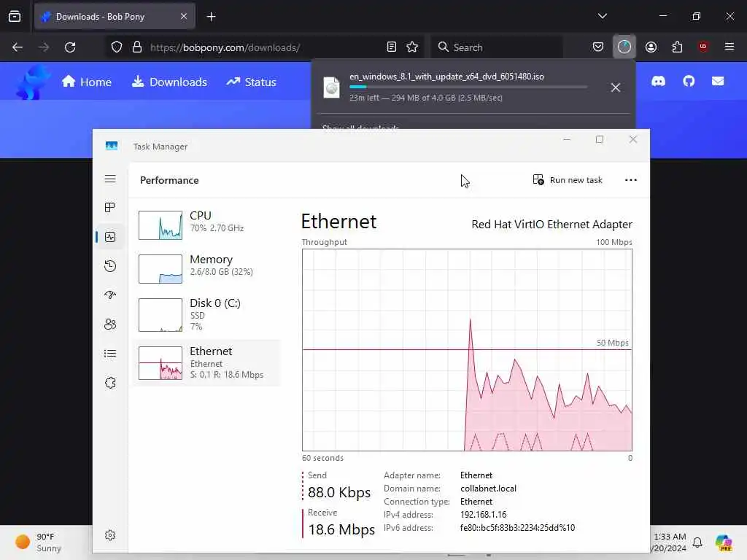747x560 pixels.
Task: Cancel the windows 8.1 iso download
Action: [x=616, y=87]
